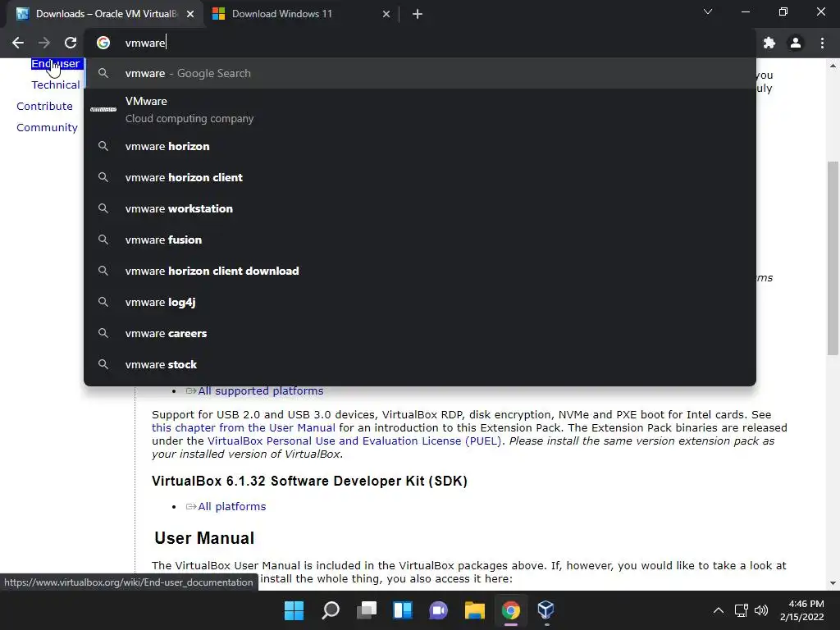Open the Teams Chat taskbar icon
Viewport: 840px width, 630px height.
438,610
